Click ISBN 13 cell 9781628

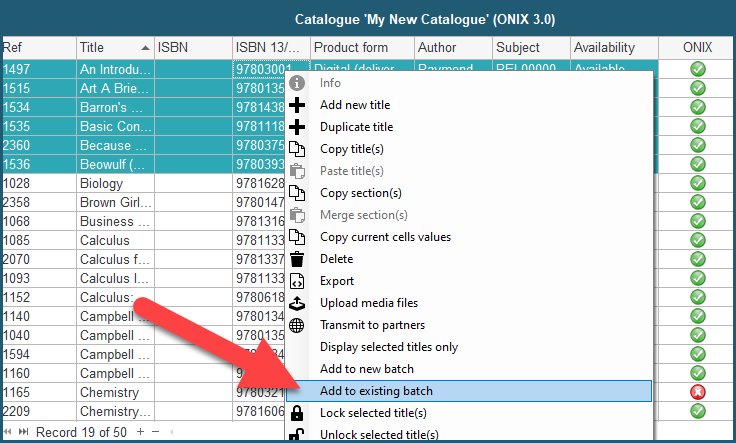click(x=259, y=183)
